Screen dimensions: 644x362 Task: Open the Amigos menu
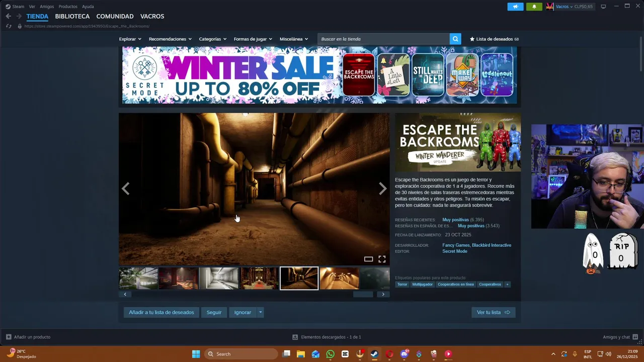pyautogui.click(x=47, y=7)
